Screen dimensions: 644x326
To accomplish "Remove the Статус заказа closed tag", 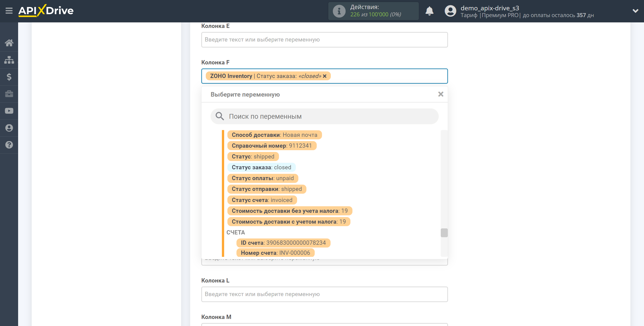I will coord(325,76).
